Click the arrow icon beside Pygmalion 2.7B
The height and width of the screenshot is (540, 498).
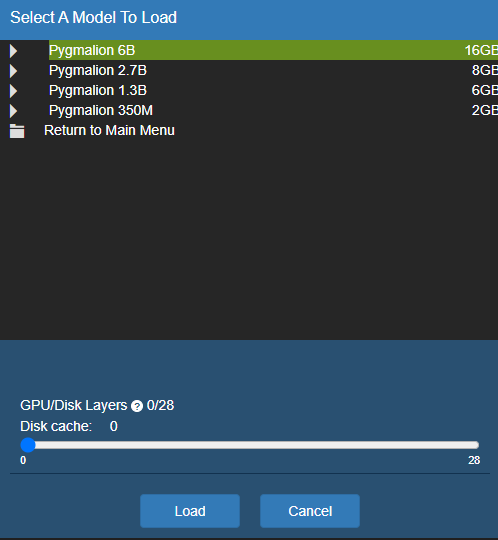pos(13,71)
